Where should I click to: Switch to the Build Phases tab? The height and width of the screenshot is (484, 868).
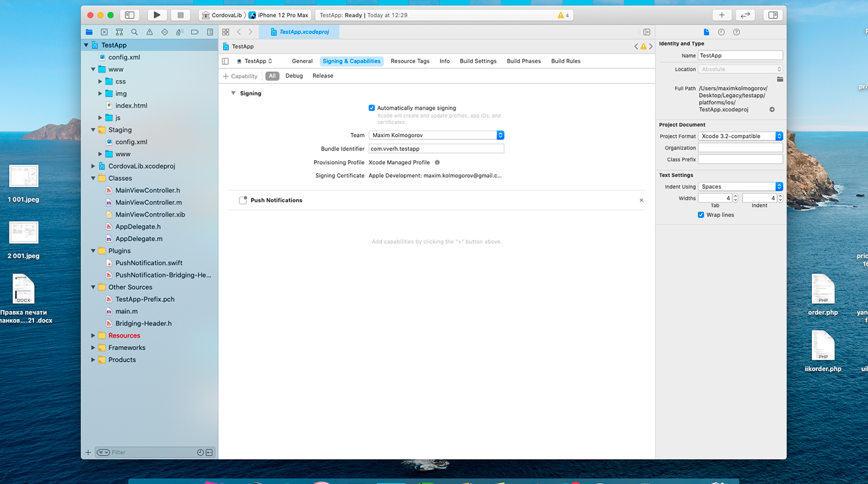(x=524, y=61)
